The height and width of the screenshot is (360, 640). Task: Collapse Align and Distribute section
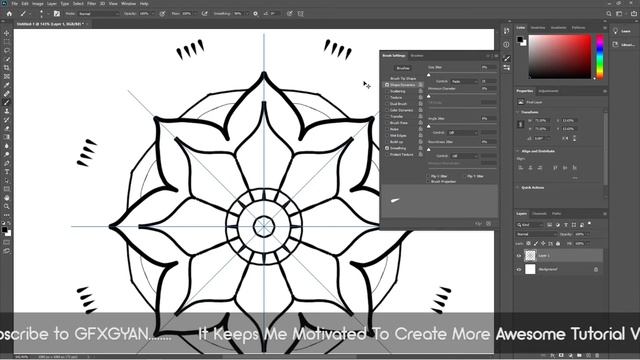click(x=518, y=151)
